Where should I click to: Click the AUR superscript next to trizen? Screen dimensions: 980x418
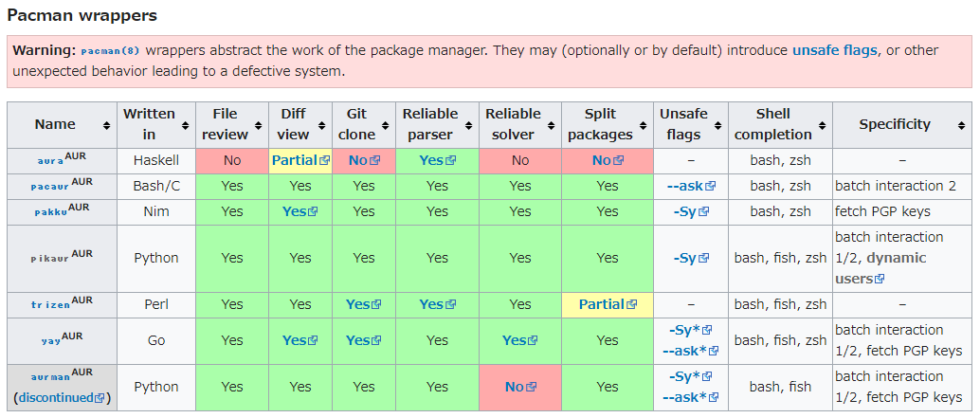click(82, 300)
